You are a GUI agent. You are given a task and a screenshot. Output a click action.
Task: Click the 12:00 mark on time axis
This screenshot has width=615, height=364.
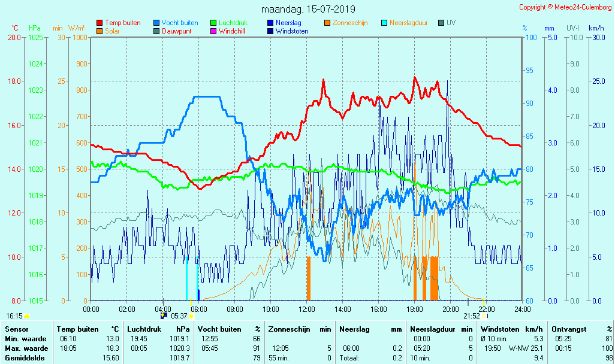click(x=307, y=309)
